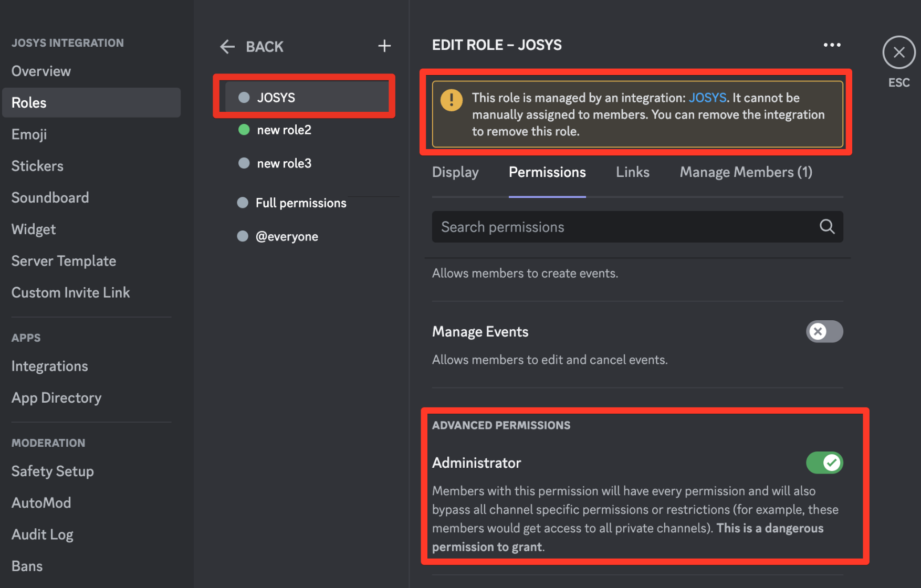Switch to the Display tab
This screenshot has height=588, width=921.
coord(455,172)
